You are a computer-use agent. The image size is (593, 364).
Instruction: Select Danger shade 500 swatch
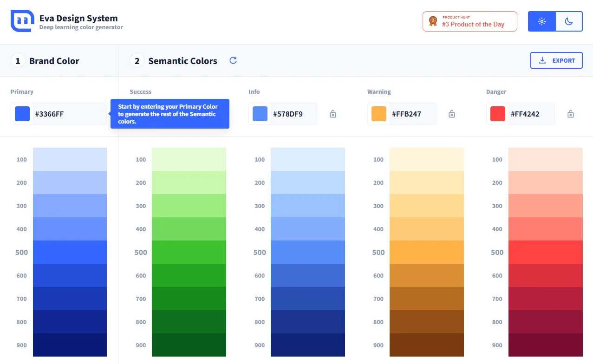(546, 252)
